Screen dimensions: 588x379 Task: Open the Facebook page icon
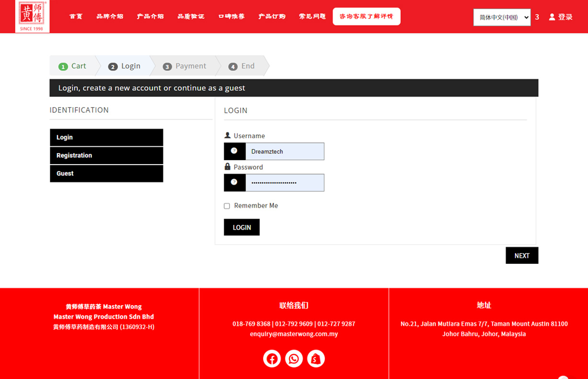(272, 359)
